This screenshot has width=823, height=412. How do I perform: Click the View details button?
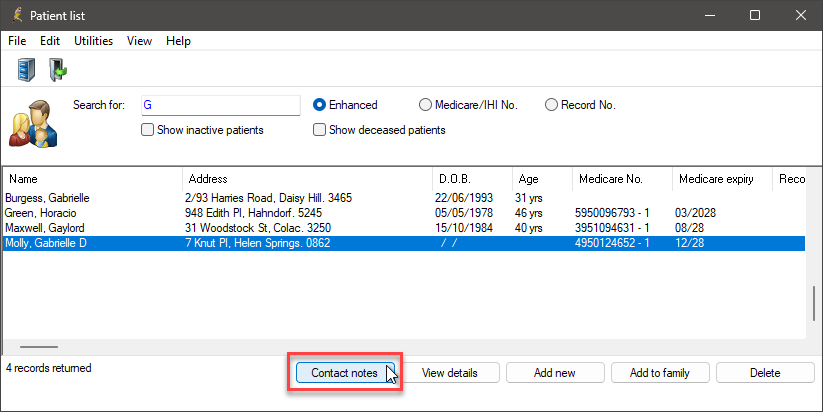coord(449,373)
